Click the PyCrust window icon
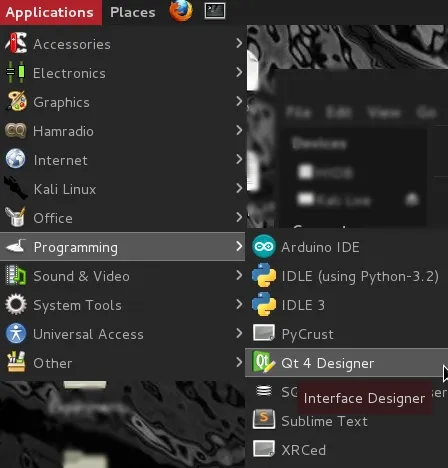 coord(264,333)
